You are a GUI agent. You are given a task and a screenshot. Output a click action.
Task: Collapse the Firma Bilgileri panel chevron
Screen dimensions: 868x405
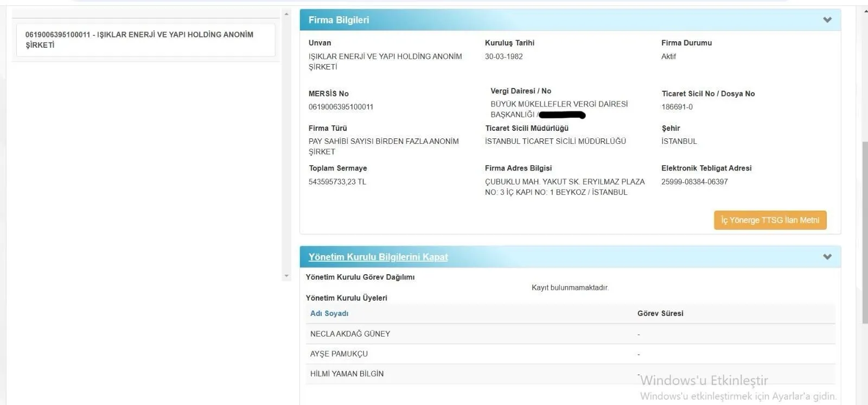point(827,20)
